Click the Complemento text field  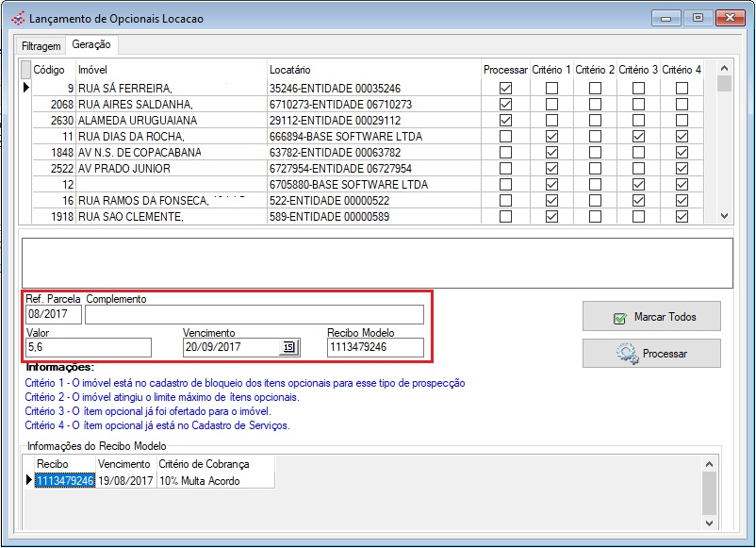coord(255,315)
